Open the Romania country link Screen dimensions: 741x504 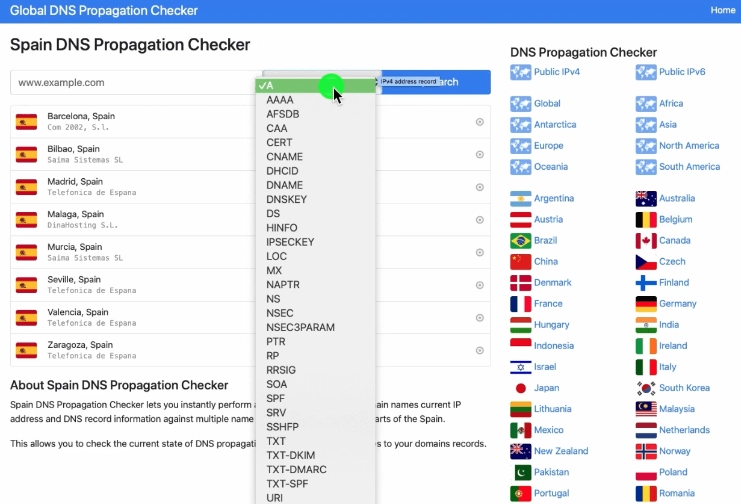pos(677,493)
